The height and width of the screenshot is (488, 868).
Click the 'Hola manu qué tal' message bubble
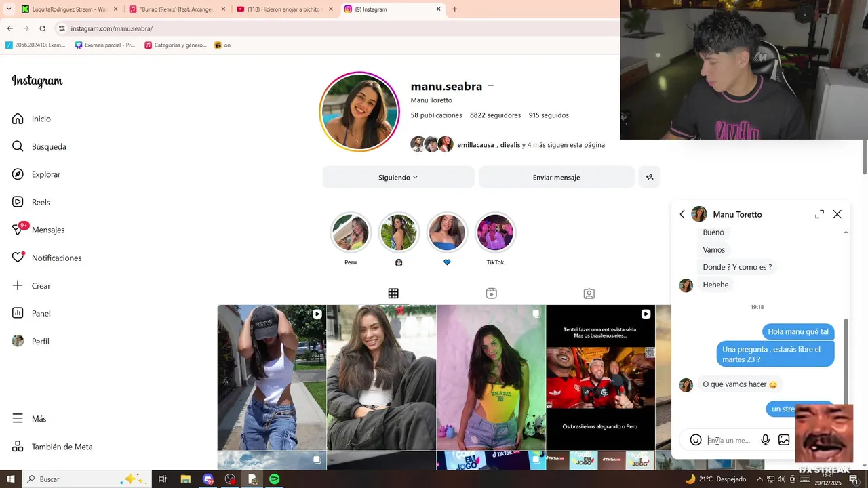coord(798,332)
